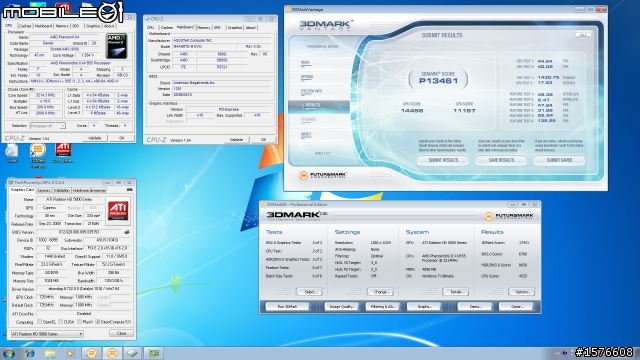
Task: Switch to Caches tab in left CPU-Z window
Action: click(25, 26)
